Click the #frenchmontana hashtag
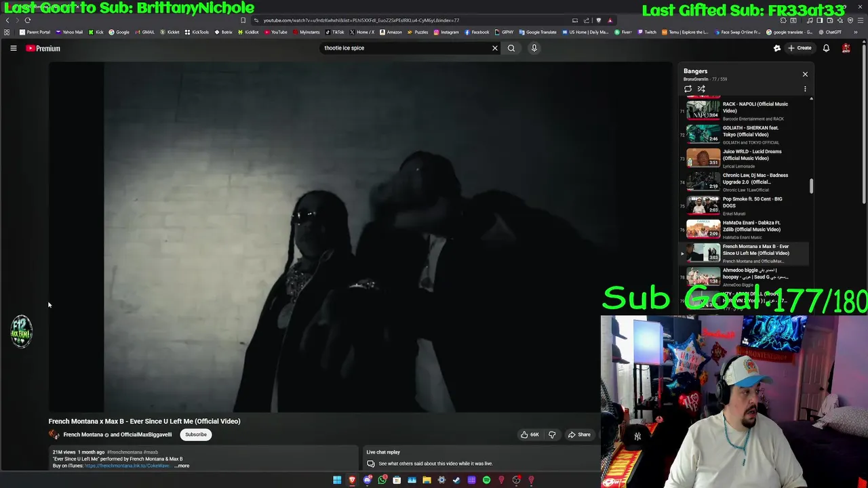The height and width of the screenshot is (488, 868). tap(124, 452)
